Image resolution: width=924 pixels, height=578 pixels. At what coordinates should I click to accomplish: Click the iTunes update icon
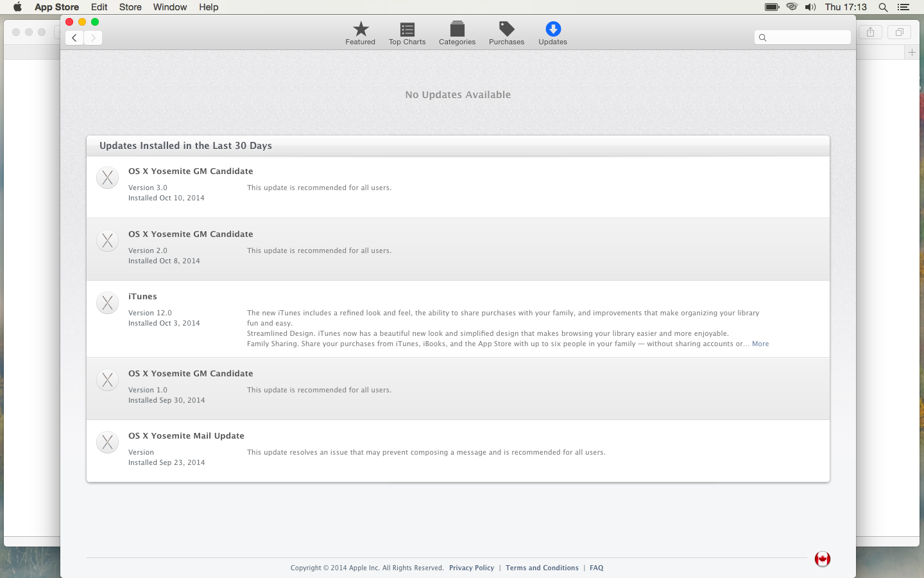108,303
